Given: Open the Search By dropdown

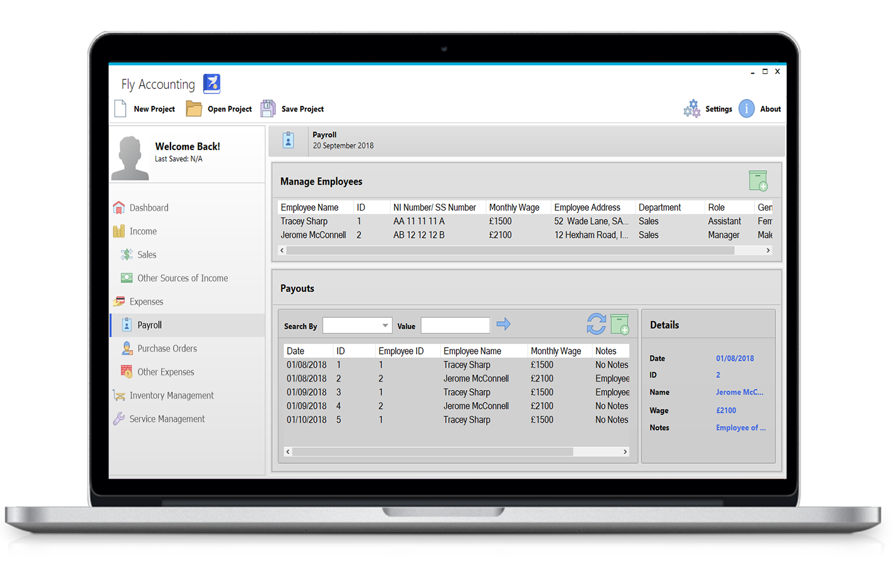Looking at the screenshot, I should [x=357, y=326].
